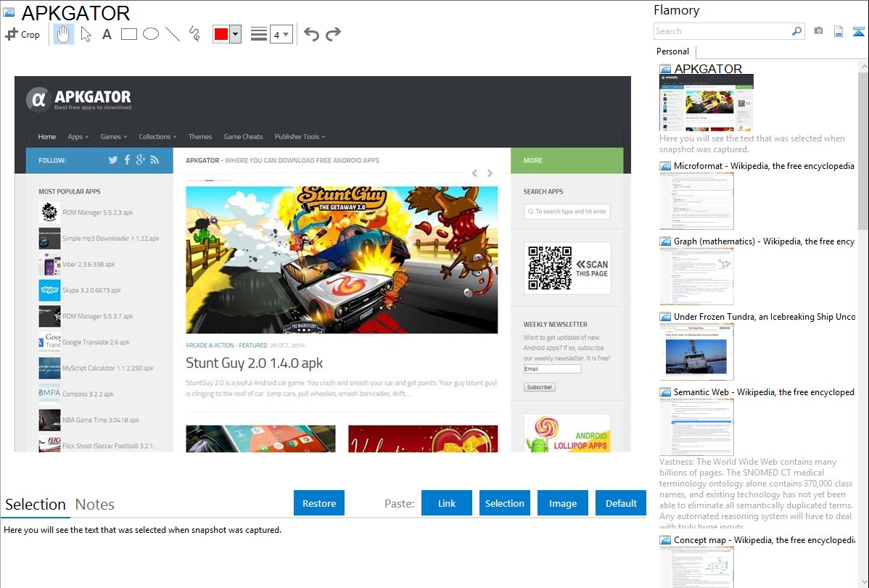The height and width of the screenshot is (588, 869).
Task: Click the line thickness icon
Action: tap(259, 34)
